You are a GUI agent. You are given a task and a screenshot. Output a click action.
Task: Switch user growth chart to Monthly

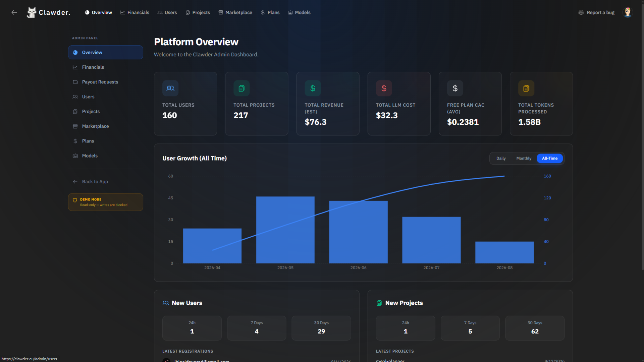(x=524, y=158)
